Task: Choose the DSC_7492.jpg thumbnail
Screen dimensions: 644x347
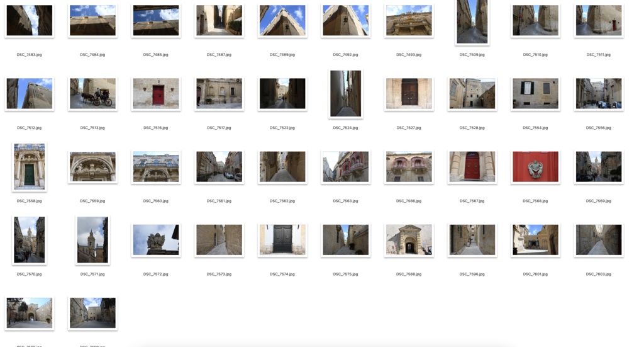Action: coord(345,20)
